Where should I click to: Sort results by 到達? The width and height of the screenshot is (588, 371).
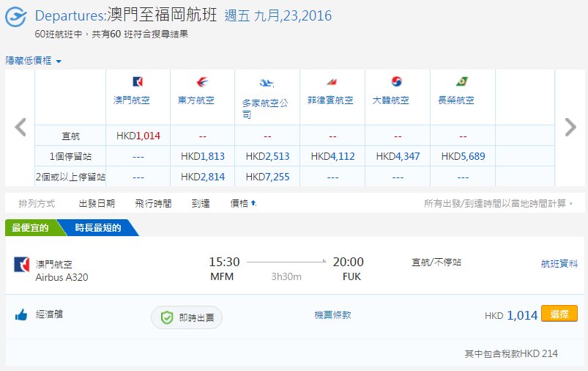click(201, 204)
